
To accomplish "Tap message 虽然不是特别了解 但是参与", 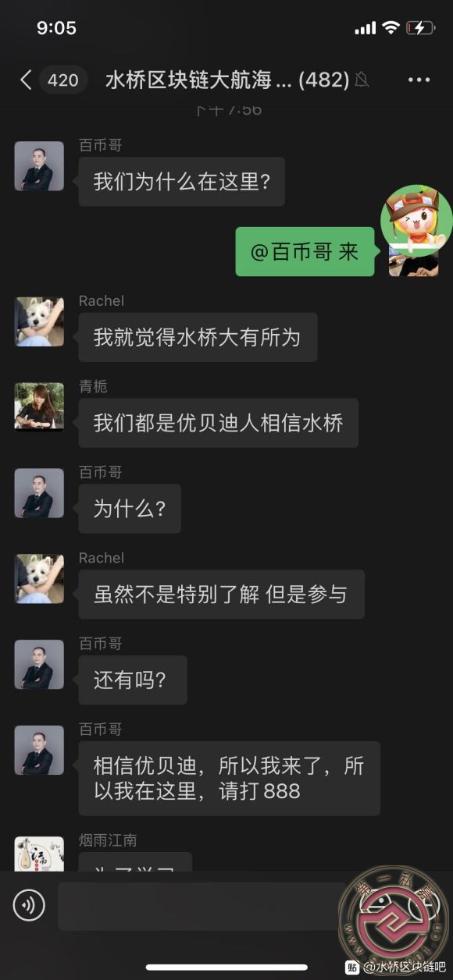I will pos(221,595).
